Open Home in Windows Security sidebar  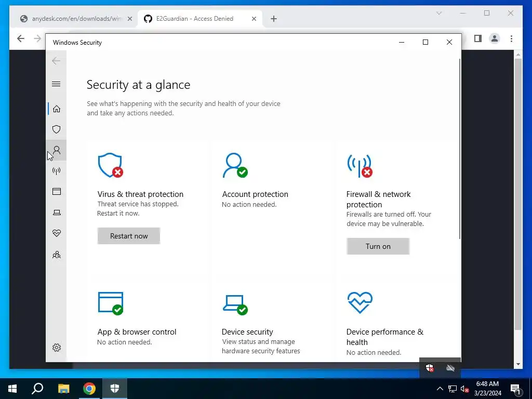coord(56,109)
